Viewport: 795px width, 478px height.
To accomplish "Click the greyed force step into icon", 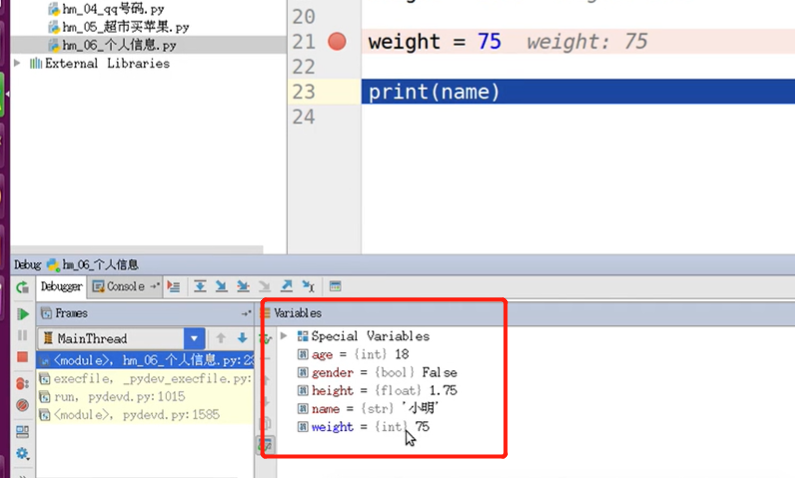I will click(265, 286).
